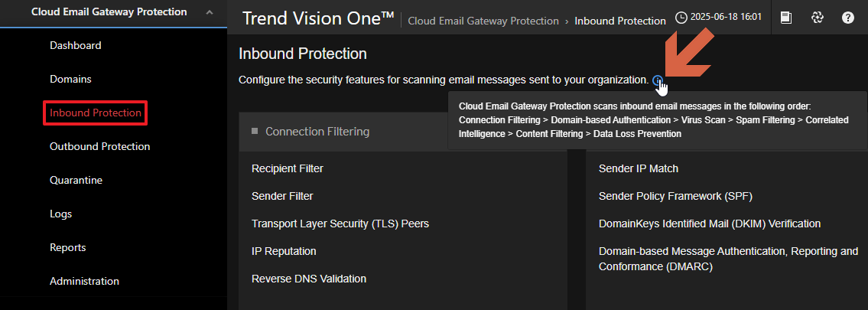Open Sender Policy Framework (SPF) settings
Screen dimensions: 868x310
click(x=675, y=196)
